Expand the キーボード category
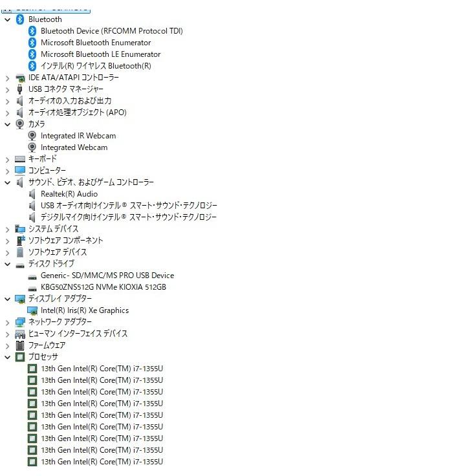This screenshot has width=476, height=476. point(8,160)
